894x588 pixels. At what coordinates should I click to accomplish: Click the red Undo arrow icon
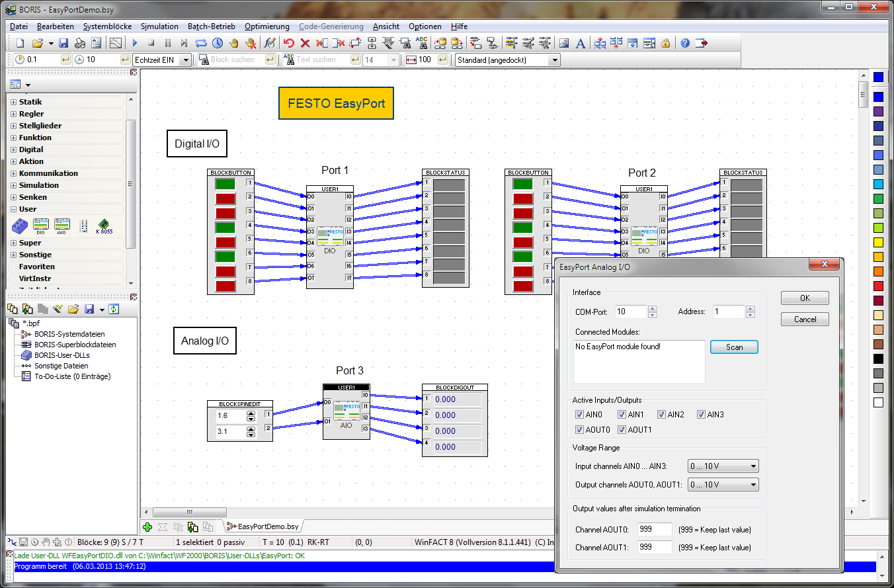[x=288, y=43]
